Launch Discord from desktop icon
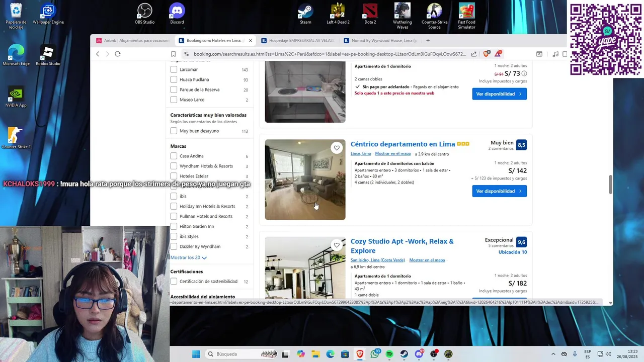This screenshot has width=644, height=362. tap(177, 14)
